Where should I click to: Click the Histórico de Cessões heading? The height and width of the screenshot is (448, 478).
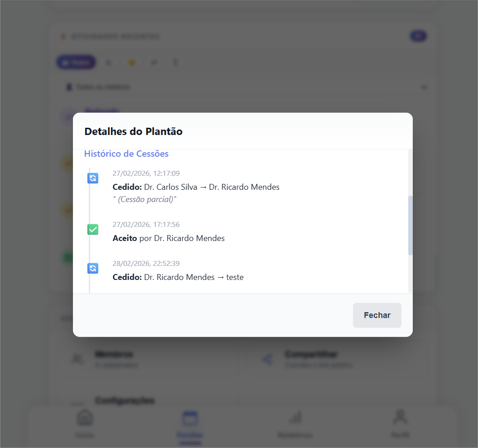click(126, 154)
